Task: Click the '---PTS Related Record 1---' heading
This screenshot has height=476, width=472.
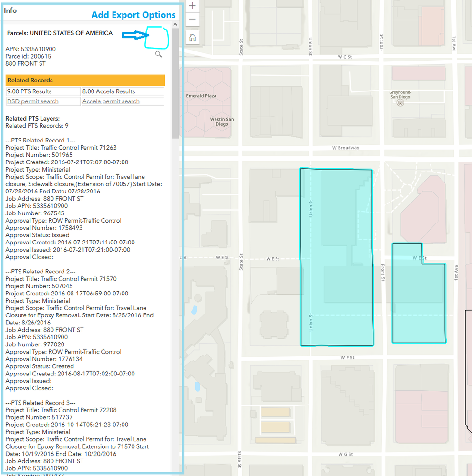Action: tap(41, 140)
